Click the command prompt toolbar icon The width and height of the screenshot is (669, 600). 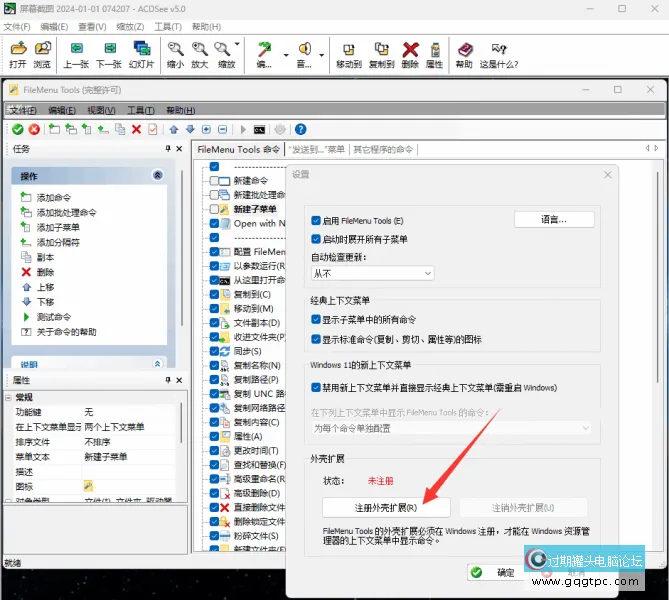[259, 130]
